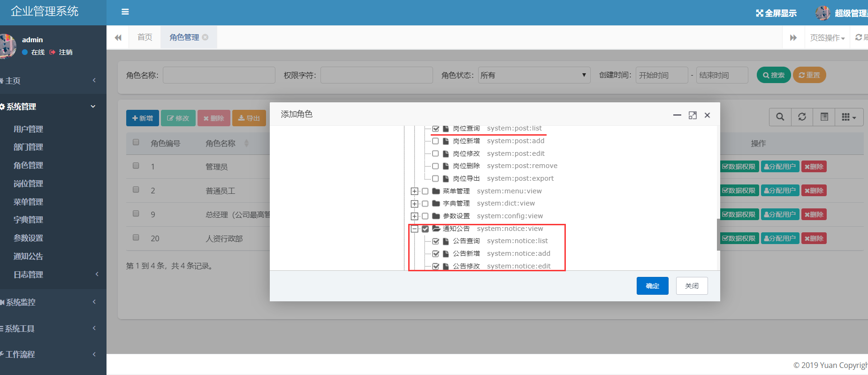Click the tab scroll-right double arrow

pos(793,38)
